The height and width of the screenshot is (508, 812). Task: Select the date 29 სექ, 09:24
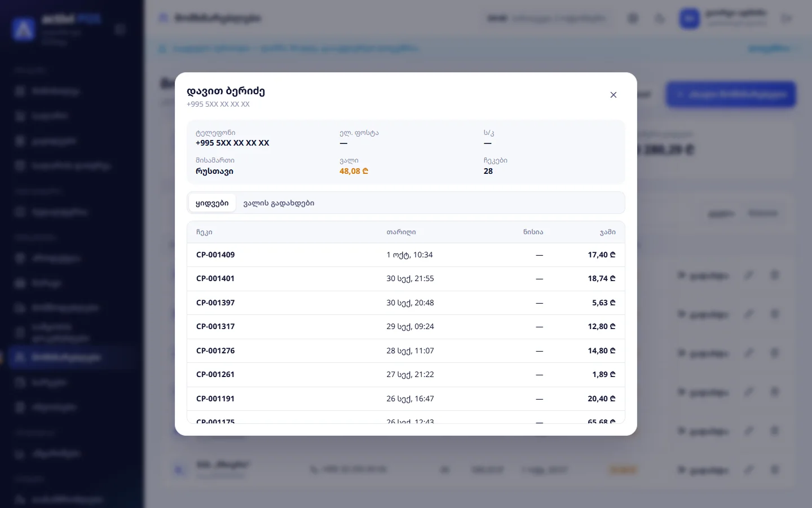[x=410, y=326]
